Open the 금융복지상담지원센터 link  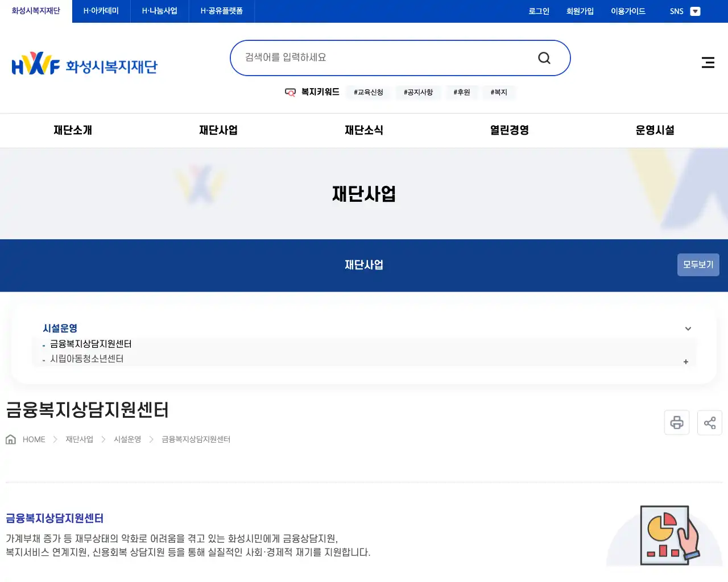pyautogui.click(x=89, y=344)
